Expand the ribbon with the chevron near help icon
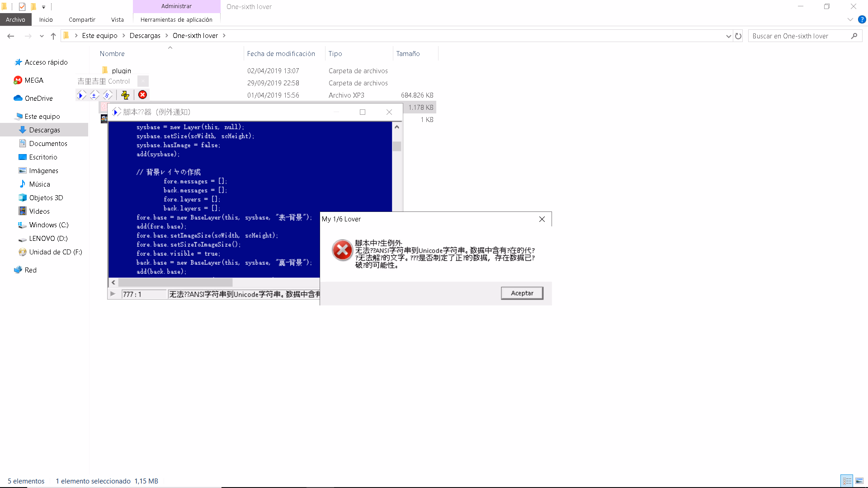Image resolution: width=868 pixels, height=488 pixels. click(x=850, y=19)
